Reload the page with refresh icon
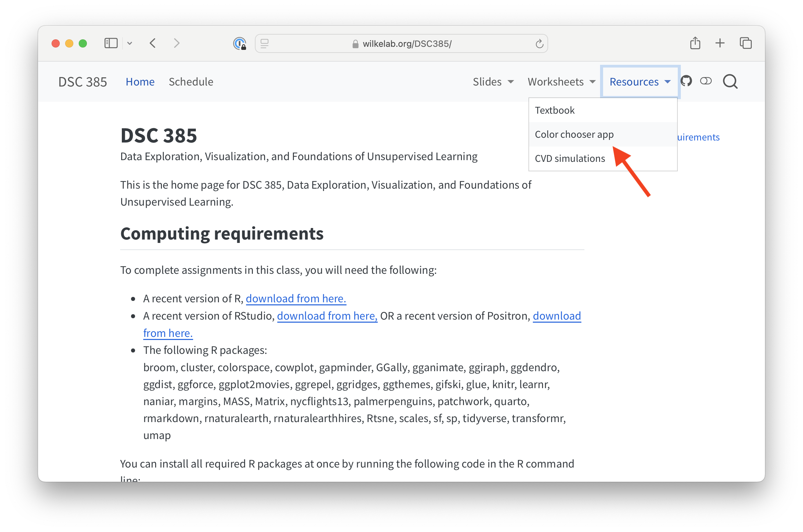 [x=539, y=44]
